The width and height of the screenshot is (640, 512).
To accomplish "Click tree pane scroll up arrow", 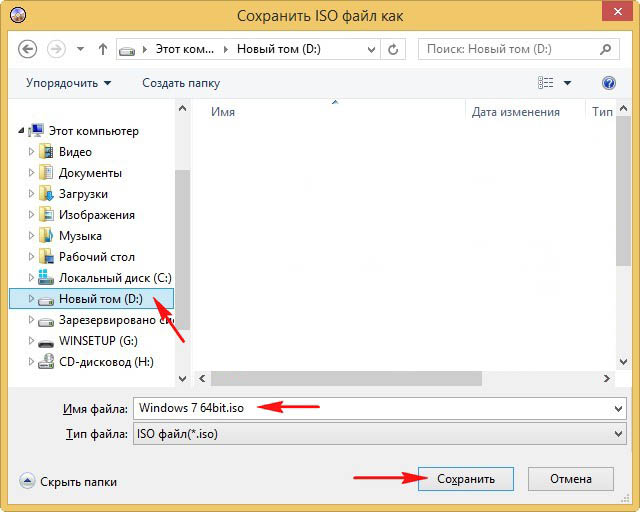I will tap(182, 108).
